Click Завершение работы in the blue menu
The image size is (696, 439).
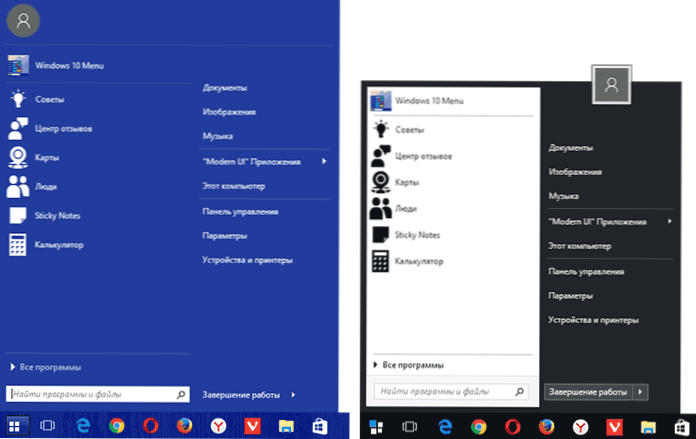[x=241, y=395]
